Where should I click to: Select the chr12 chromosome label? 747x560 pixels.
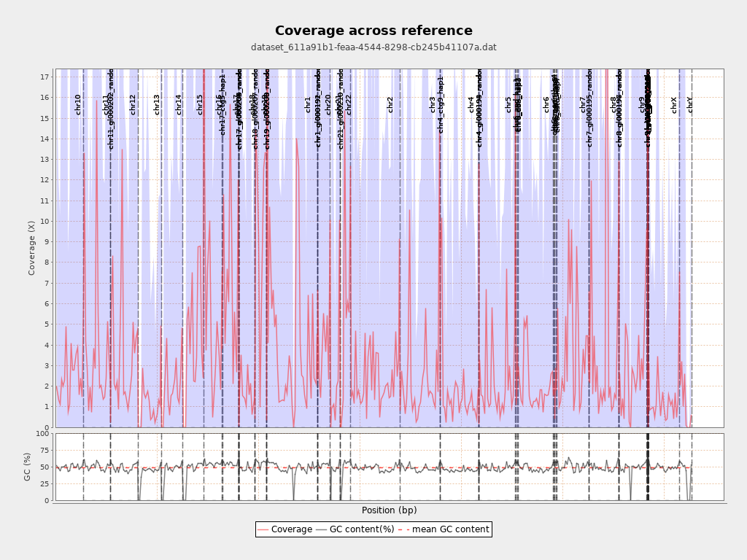click(x=133, y=104)
